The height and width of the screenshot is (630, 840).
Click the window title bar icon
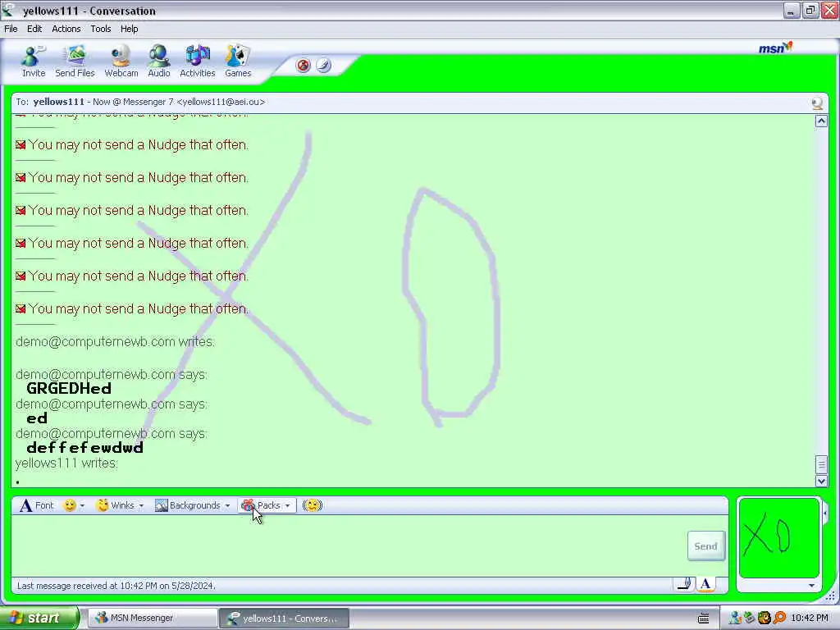pyautogui.click(x=8, y=10)
